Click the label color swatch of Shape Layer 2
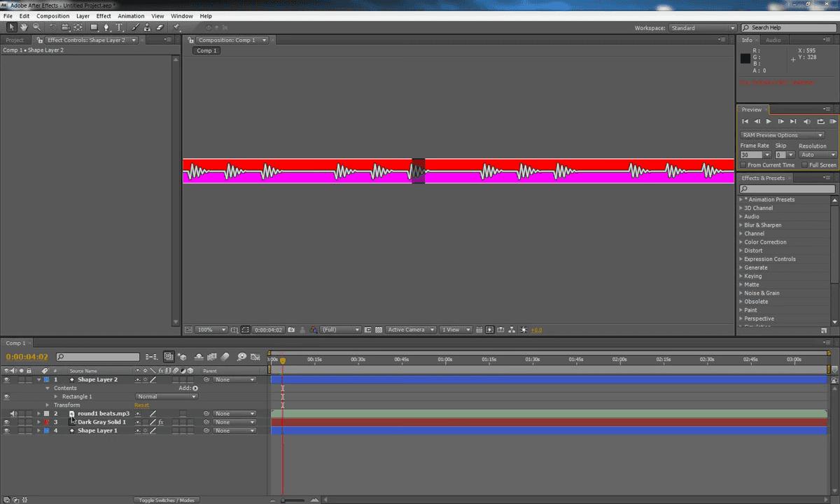The width and height of the screenshot is (840, 504). pyautogui.click(x=46, y=379)
